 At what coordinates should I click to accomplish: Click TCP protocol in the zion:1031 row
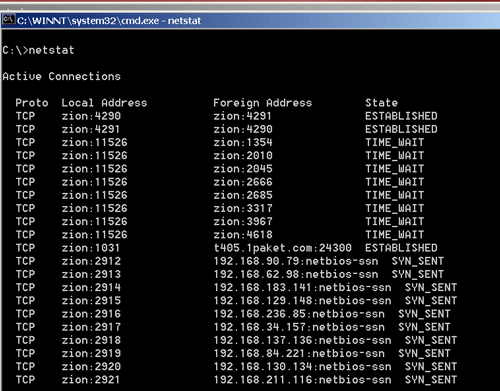pos(25,248)
